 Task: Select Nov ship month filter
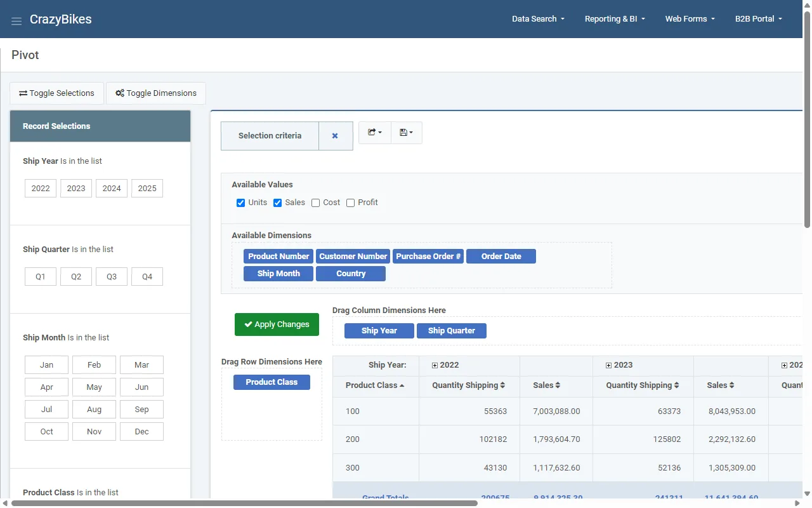pos(94,432)
